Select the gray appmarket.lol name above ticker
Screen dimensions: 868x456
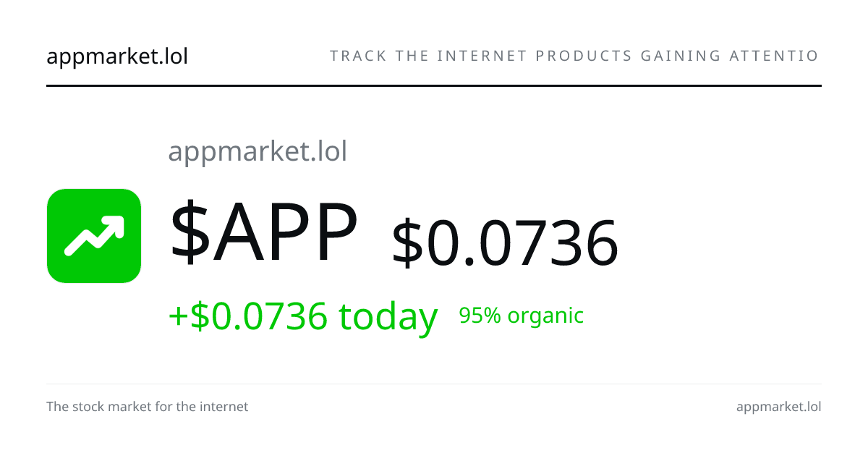pos(258,152)
